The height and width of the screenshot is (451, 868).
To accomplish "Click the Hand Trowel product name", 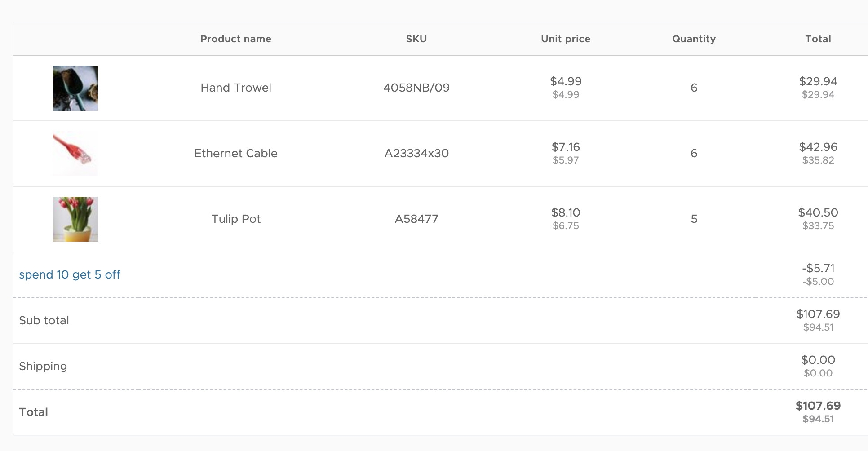I will [236, 88].
